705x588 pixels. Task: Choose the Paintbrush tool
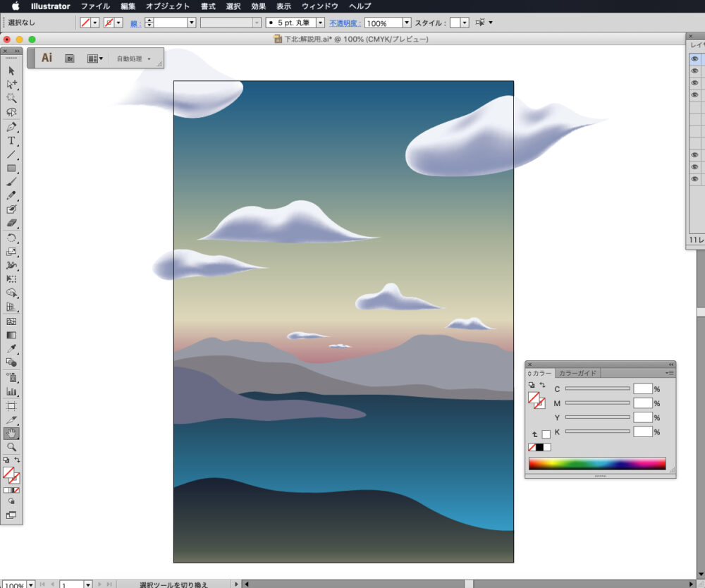[x=11, y=182]
